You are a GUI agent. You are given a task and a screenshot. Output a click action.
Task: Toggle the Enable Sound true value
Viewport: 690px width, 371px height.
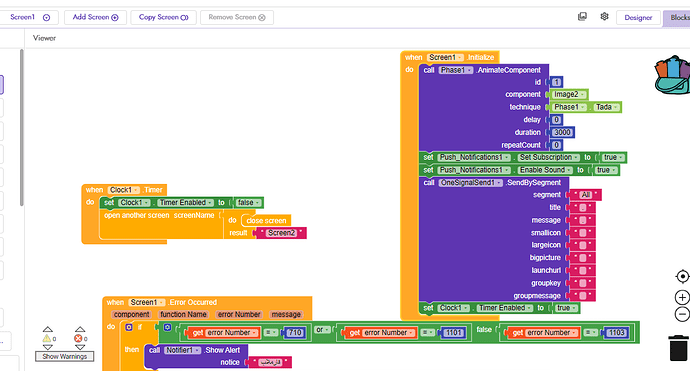click(606, 170)
